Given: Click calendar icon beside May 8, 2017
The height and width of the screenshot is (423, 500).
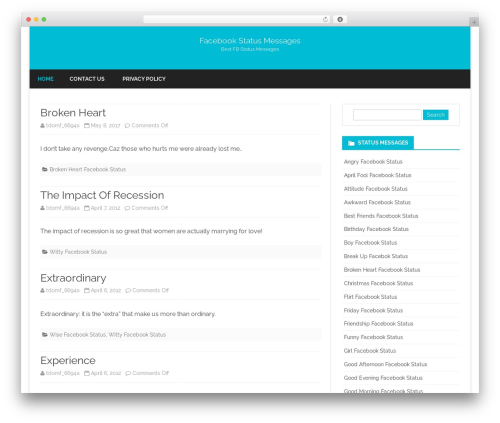Looking at the screenshot, I should (x=87, y=126).
